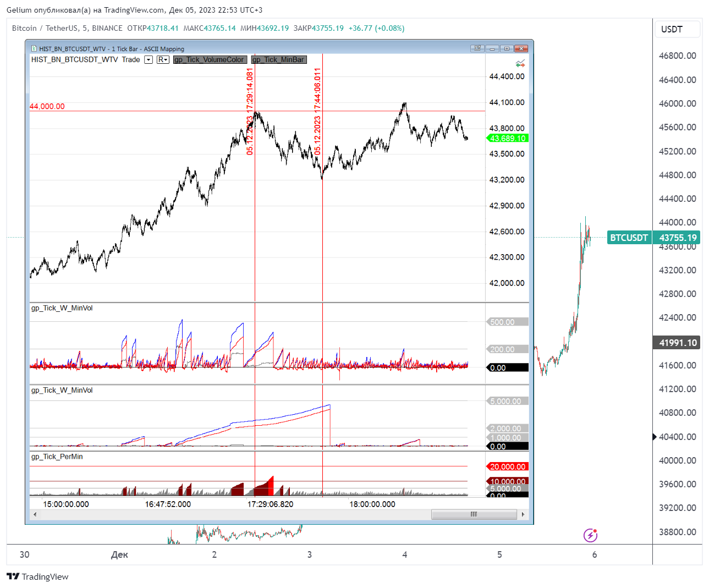Click the gray 200.00 scale label
Image resolution: width=709 pixels, height=588 pixels.
(x=508, y=349)
